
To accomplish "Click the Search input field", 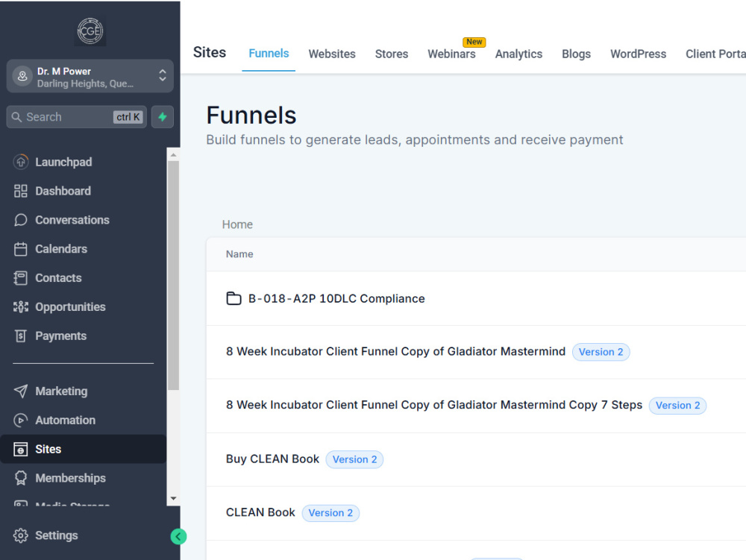I will pyautogui.click(x=76, y=117).
